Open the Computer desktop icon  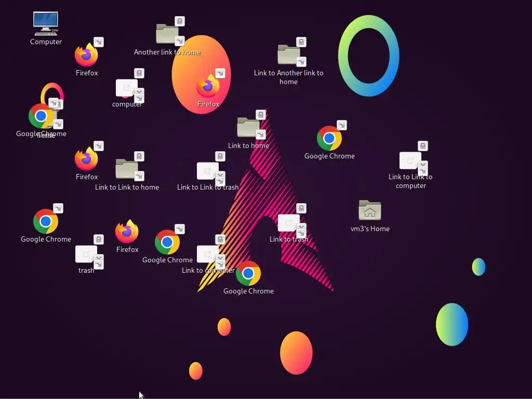tap(46, 24)
